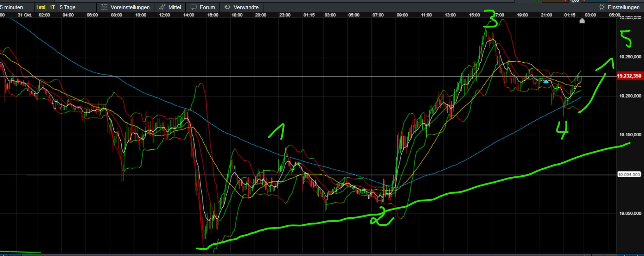This screenshot has width=644, height=256.
Task: Open the '5 Tage' range selector
Action: (68, 7)
